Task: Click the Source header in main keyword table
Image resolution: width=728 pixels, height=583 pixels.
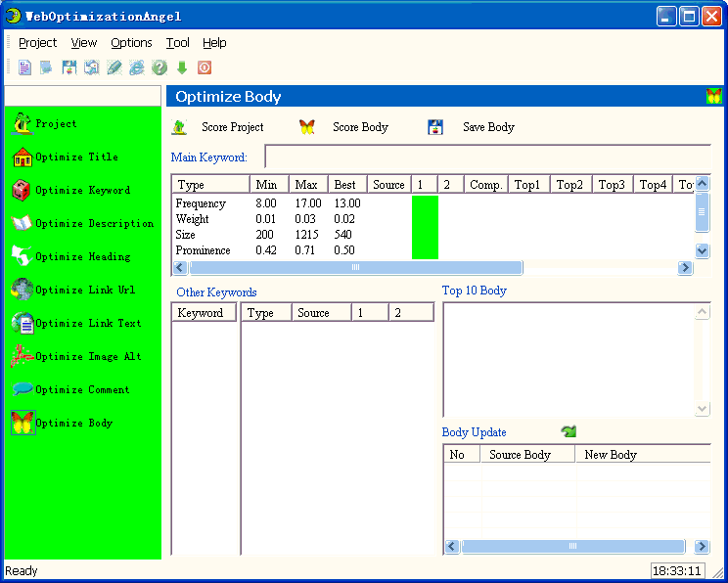Action: [389, 185]
